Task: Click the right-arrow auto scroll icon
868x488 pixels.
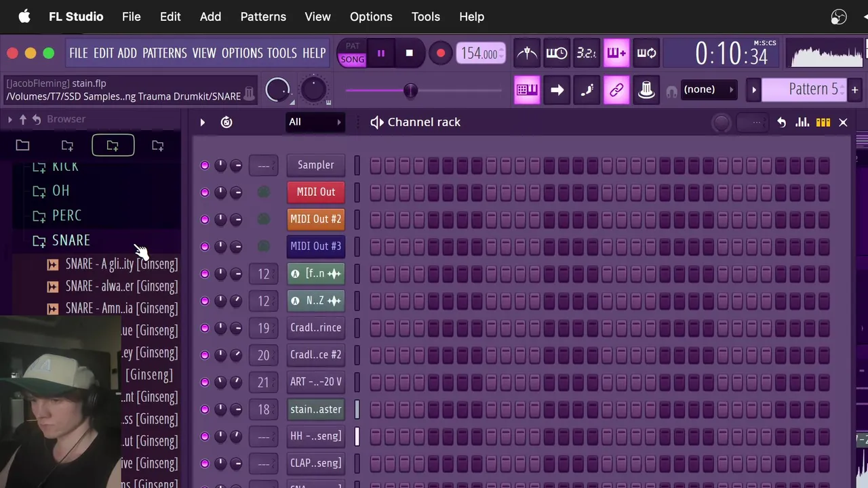Action: click(x=557, y=89)
